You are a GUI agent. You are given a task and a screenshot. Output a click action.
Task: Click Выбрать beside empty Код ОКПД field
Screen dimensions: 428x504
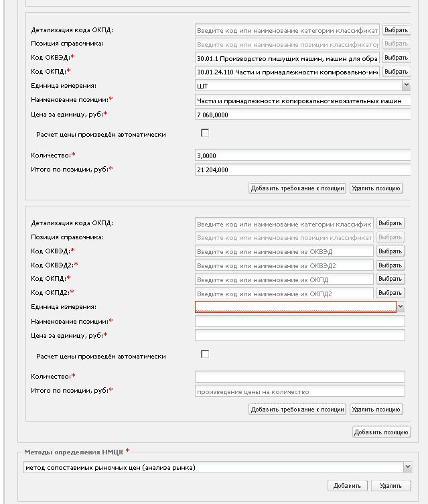390,279
